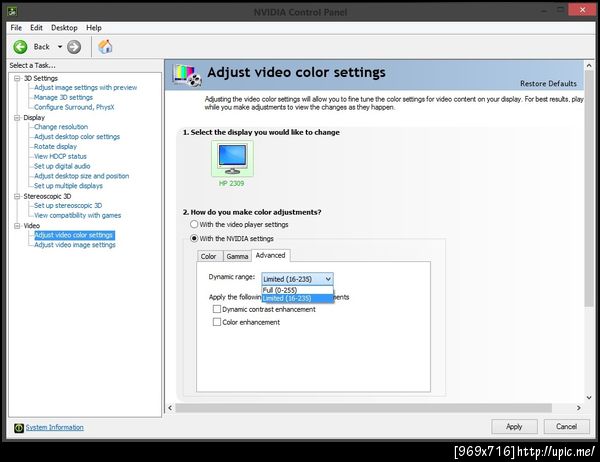Open Adjust video image settings

75,245
